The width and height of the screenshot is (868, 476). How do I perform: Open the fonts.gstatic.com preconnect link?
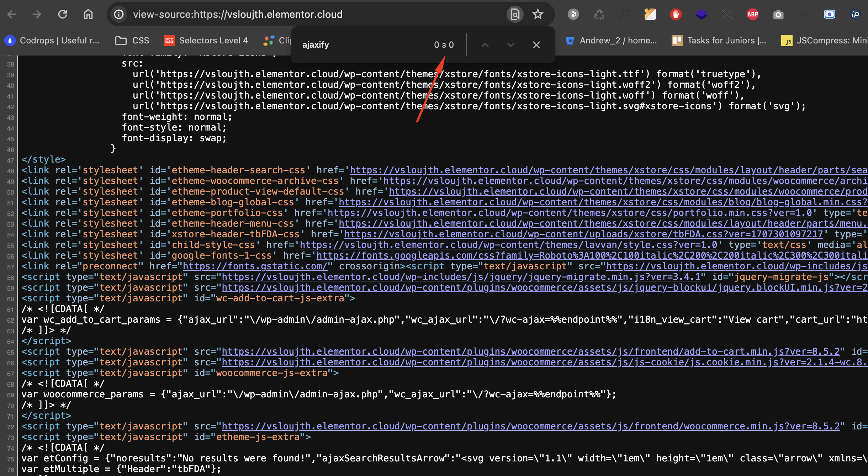(255, 266)
